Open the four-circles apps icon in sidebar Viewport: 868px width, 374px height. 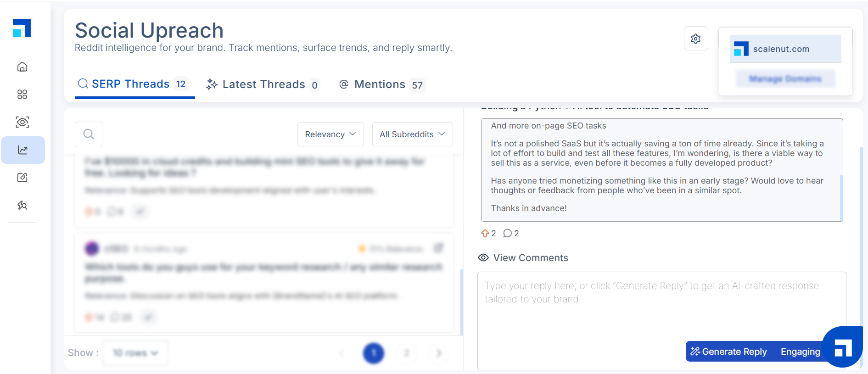pyautogui.click(x=22, y=95)
